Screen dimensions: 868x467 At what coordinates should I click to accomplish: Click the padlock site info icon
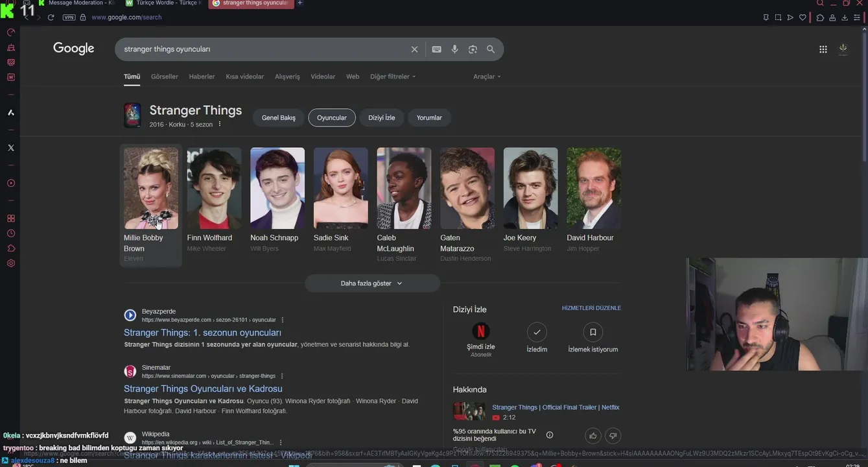pyautogui.click(x=83, y=18)
